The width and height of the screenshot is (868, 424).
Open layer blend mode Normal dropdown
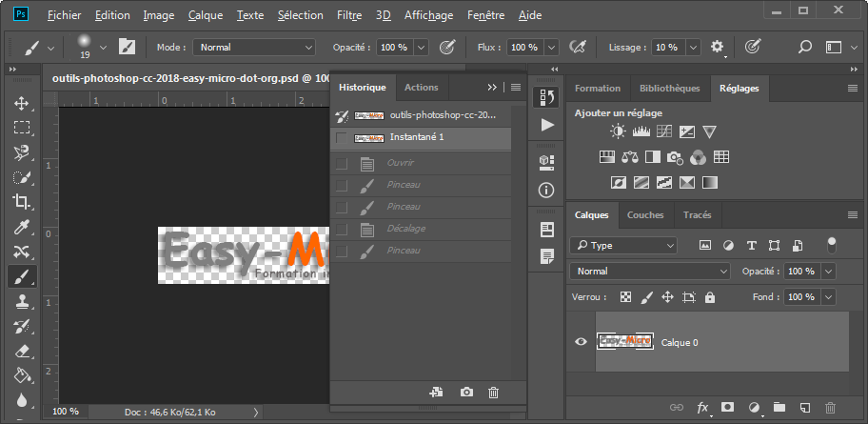click(x=650, y=271)
